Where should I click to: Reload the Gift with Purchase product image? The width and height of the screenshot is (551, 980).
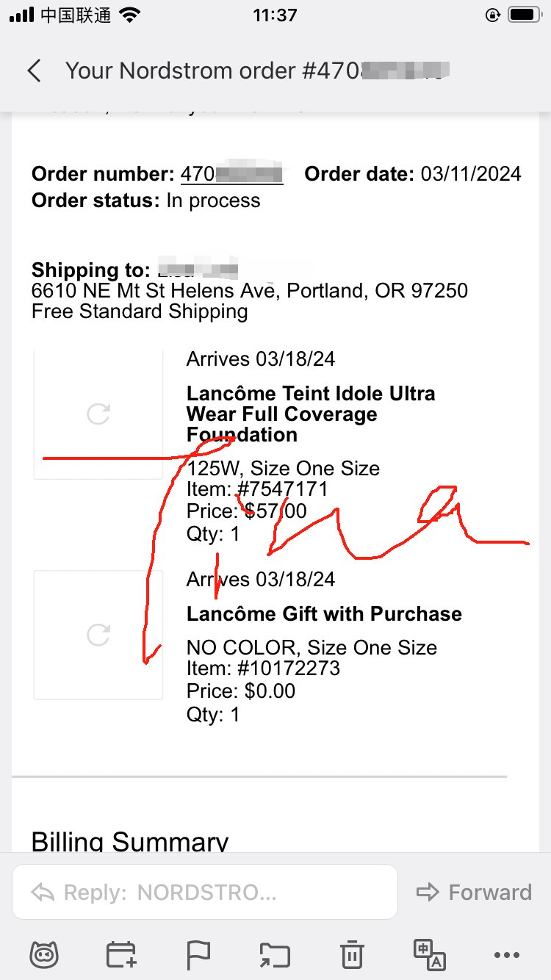click(x=98, y=635)
